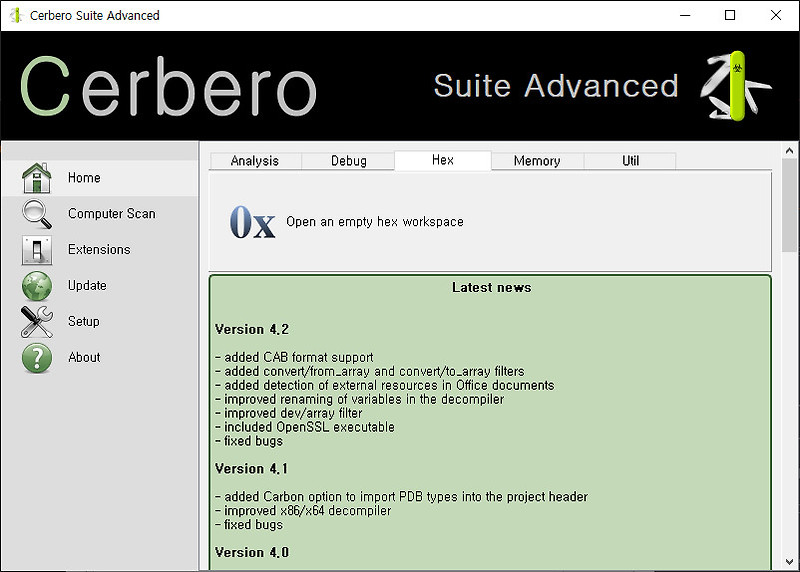Click the 0x hex workspace icon
The width and height of the screenshot is (800, 572).
coord(253,222)
